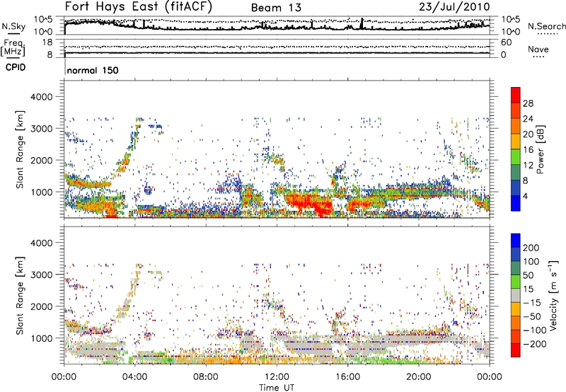The height and width of the screenshot is (392, 566).
Task: Click the 'CPID' label
Action: pos(16,67)
